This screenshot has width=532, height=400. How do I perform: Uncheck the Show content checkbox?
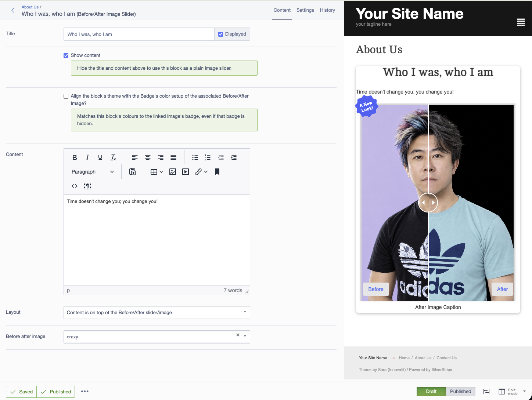66,55
